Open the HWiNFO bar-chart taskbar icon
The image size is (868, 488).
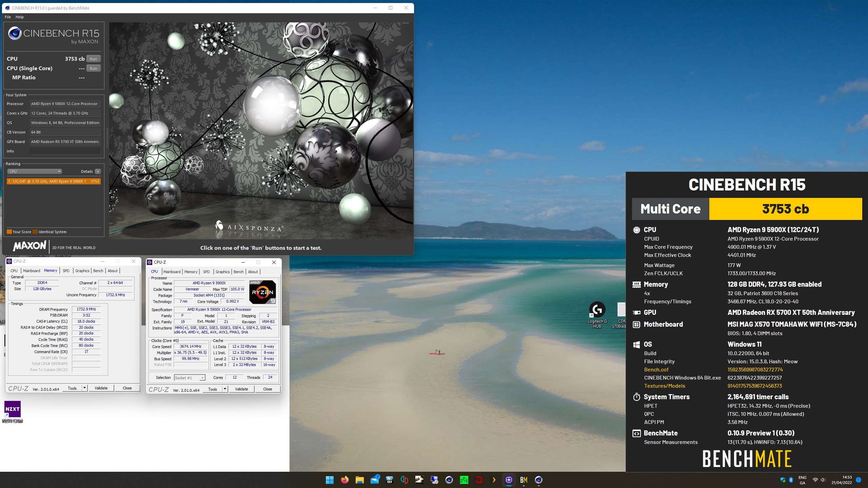[x=389, y=480]
